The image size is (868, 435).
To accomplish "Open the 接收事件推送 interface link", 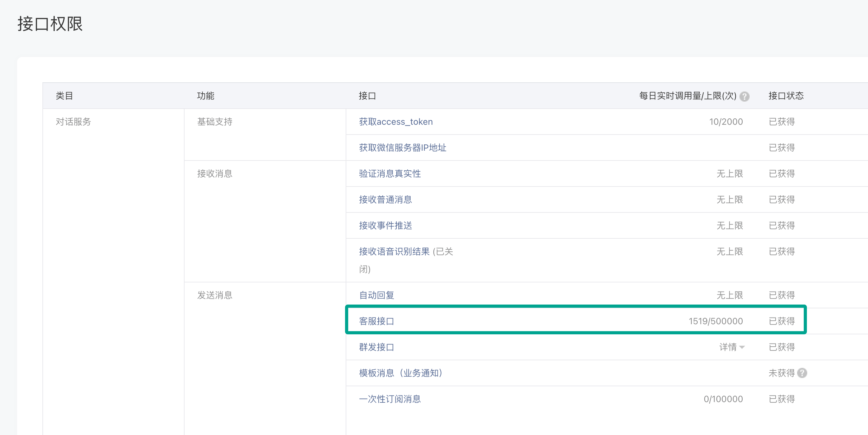I will coord(385,225).
